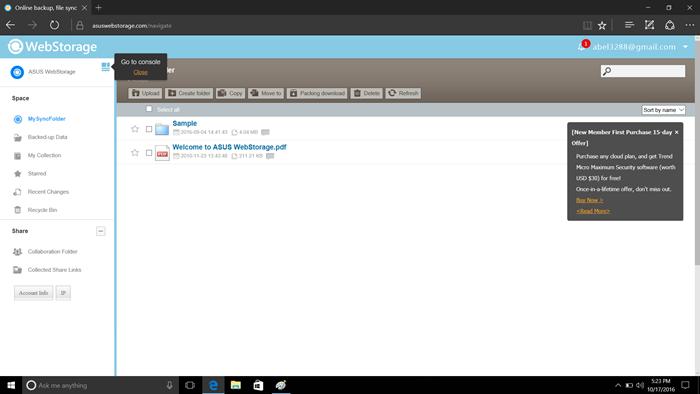This screenshot has height=394, width=700.
Task: Click the browser back arrow
Action: pyautogui.click(x=11, y=25)
